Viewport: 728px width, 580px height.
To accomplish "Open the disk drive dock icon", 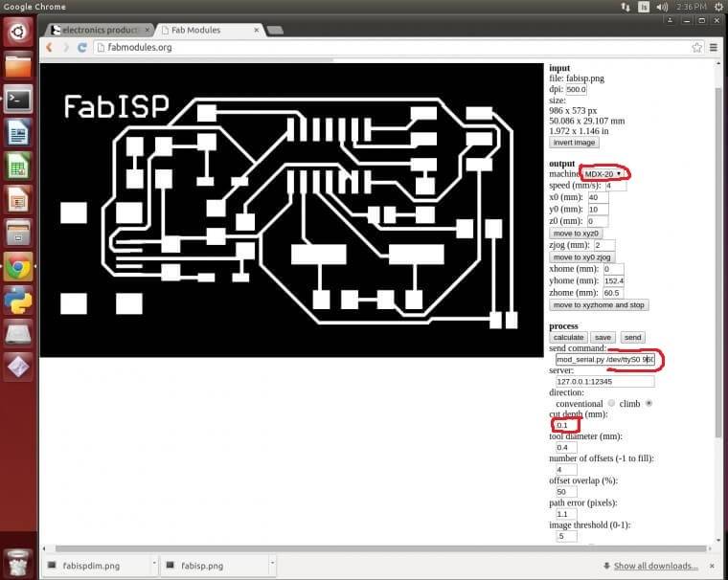I will click(x=18, y=333).
